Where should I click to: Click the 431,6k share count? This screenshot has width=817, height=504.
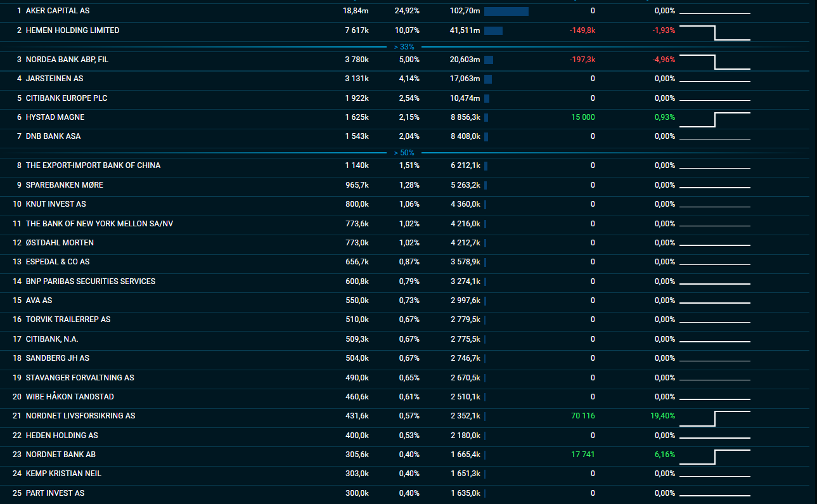pos(357,416)
